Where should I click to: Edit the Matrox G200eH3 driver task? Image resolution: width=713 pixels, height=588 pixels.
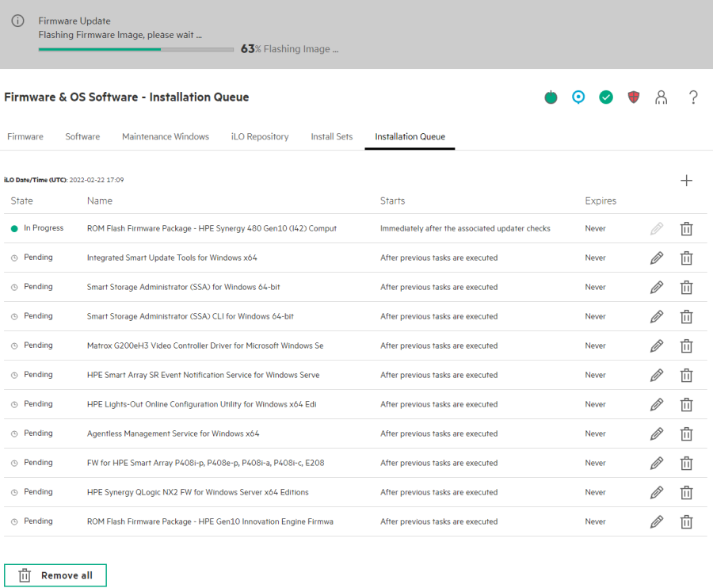click(656, 346)
